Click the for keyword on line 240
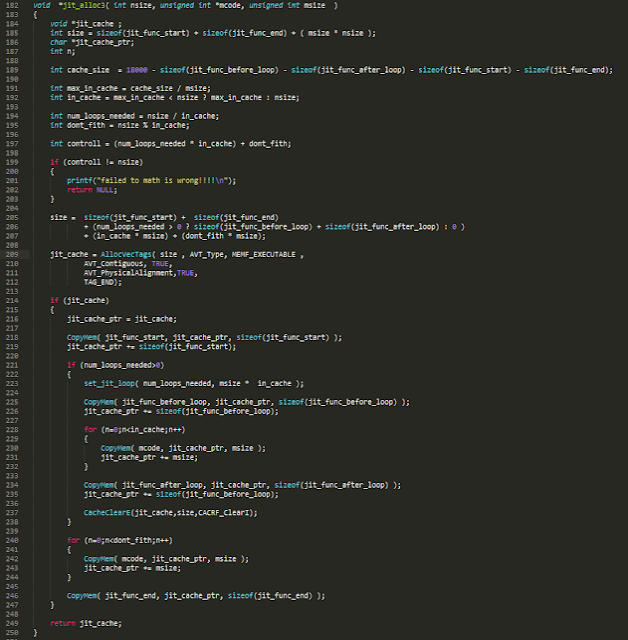This screenshot has height=640, width=628. coord(73,540)
